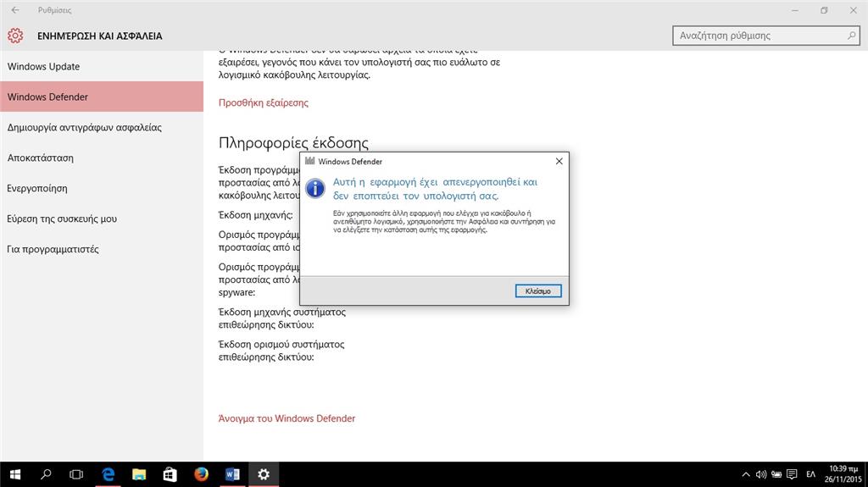Viewport: 868px width, 487px height.
Task: Click the blue dialog message headline
Action: click(x=435, y=189)
